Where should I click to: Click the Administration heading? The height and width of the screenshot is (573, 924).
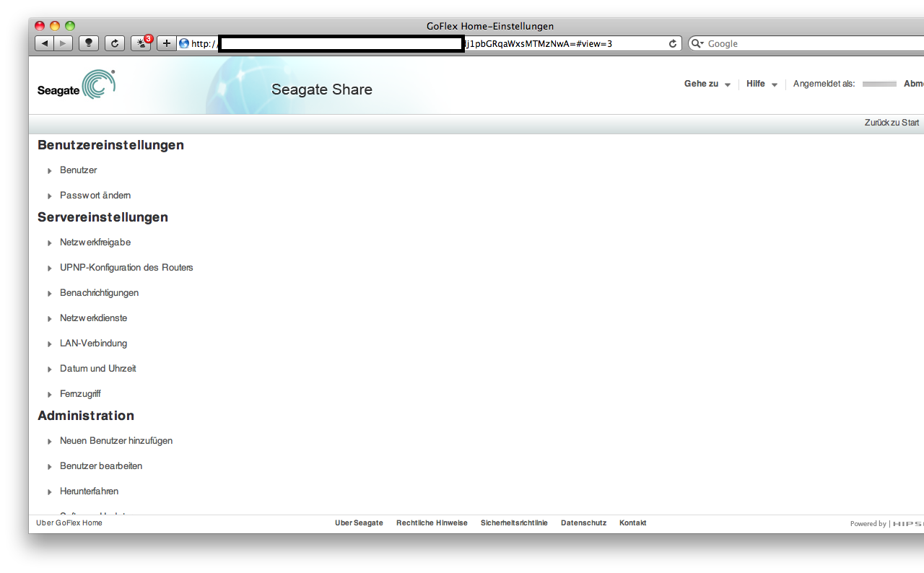(86, 416)
